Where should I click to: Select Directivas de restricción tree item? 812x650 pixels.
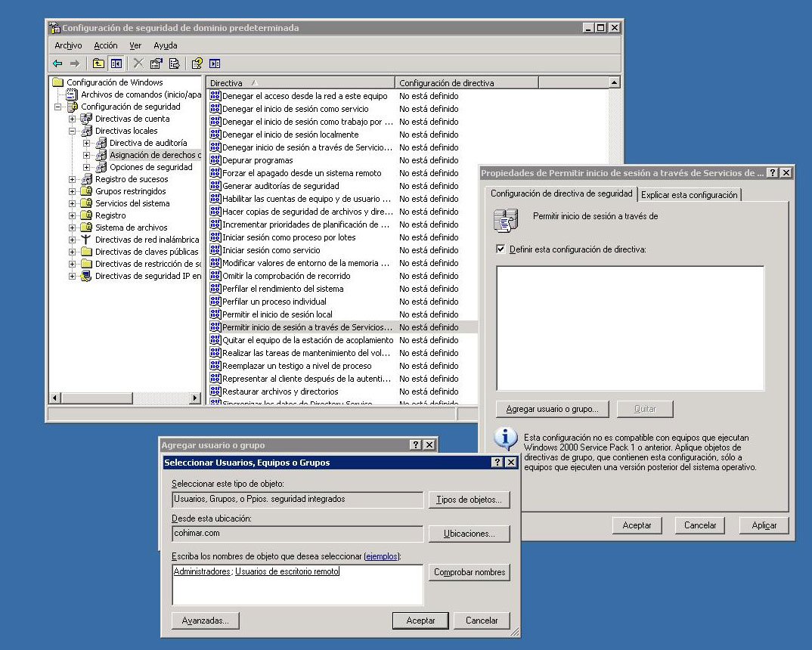click(x=147, y=264)
